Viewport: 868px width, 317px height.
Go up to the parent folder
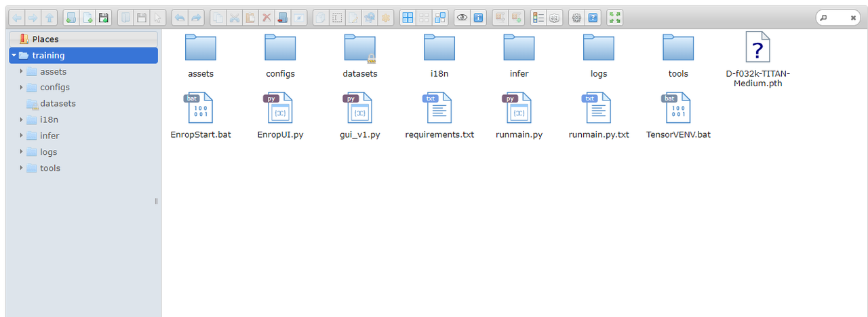(50, 18)
